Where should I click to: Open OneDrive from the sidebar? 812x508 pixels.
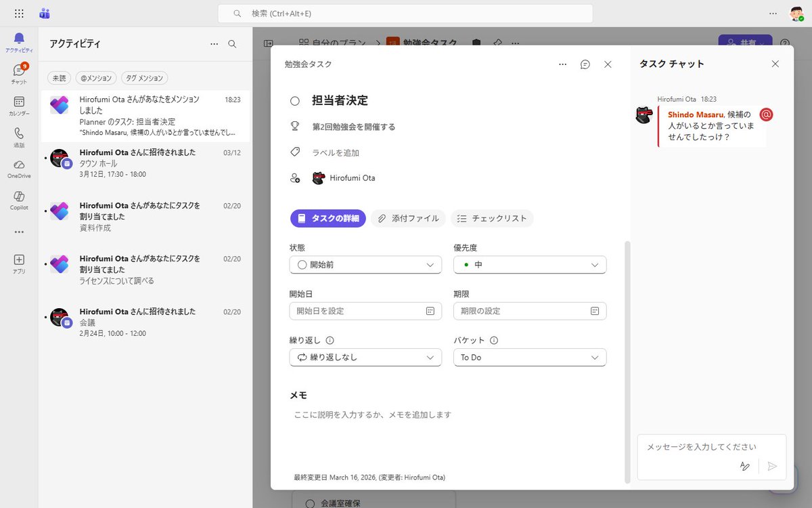[18, 166]
